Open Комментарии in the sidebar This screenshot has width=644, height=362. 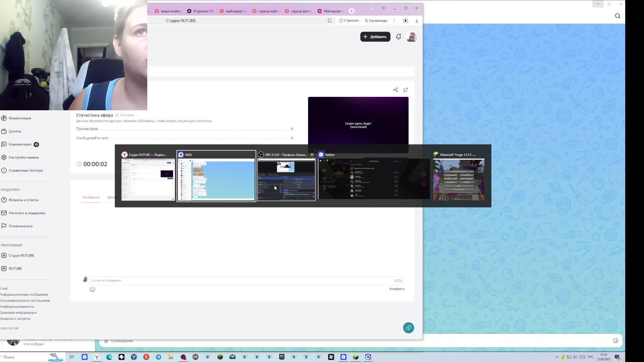tap(20, 144)
